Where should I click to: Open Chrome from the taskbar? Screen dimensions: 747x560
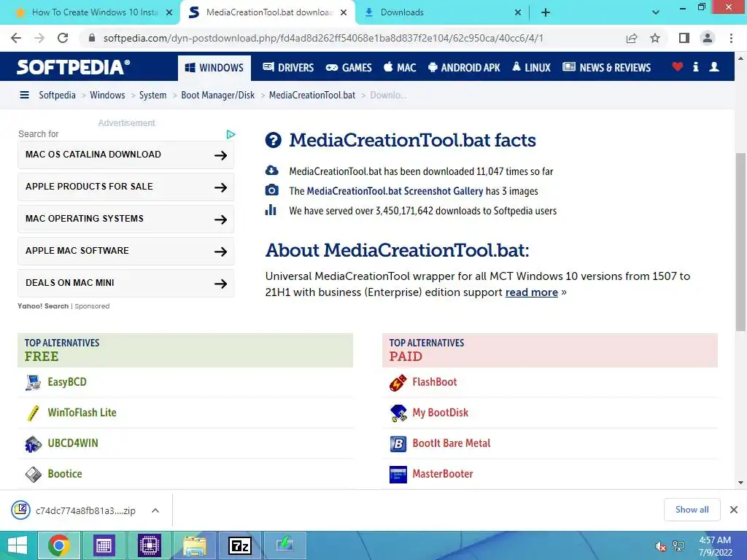click(58, 545)
